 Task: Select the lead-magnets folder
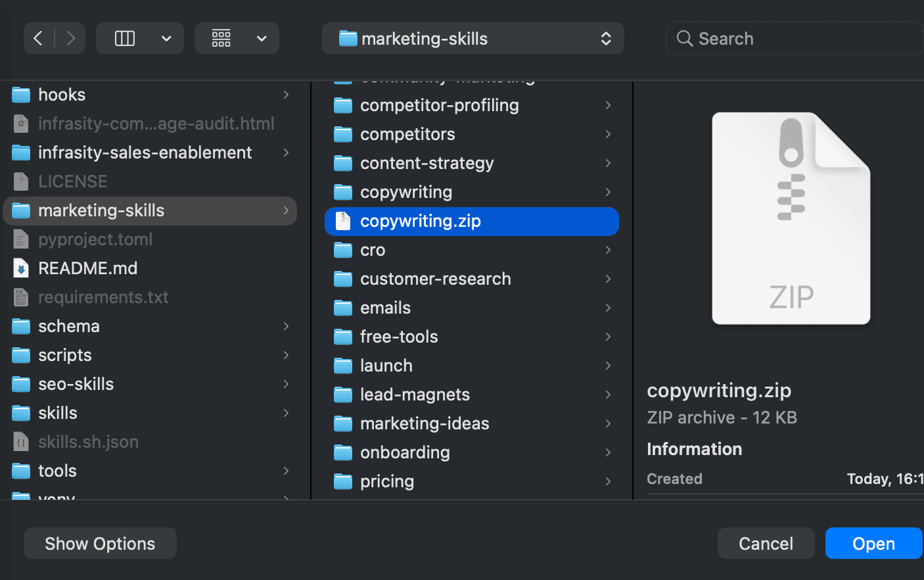click(472, 395)
